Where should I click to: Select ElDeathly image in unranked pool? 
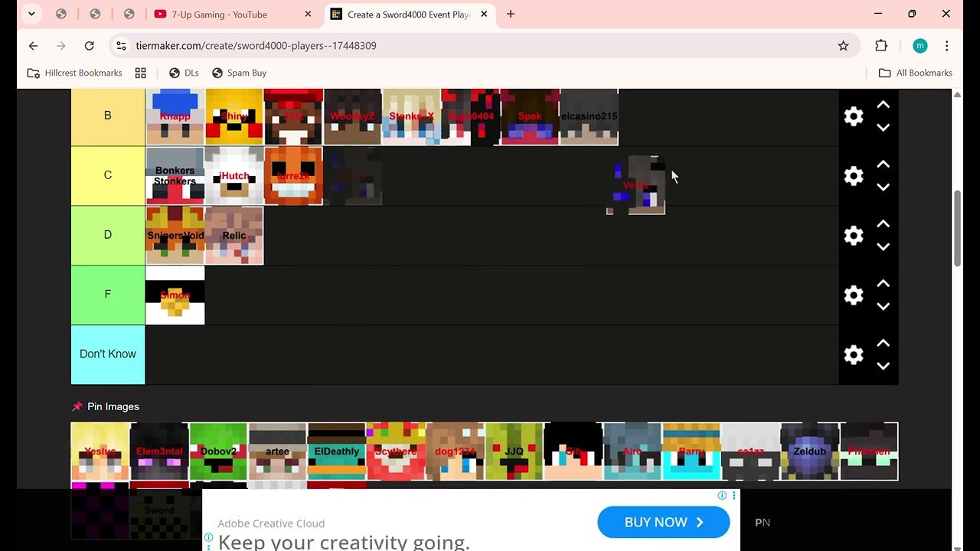pos(337,452)
